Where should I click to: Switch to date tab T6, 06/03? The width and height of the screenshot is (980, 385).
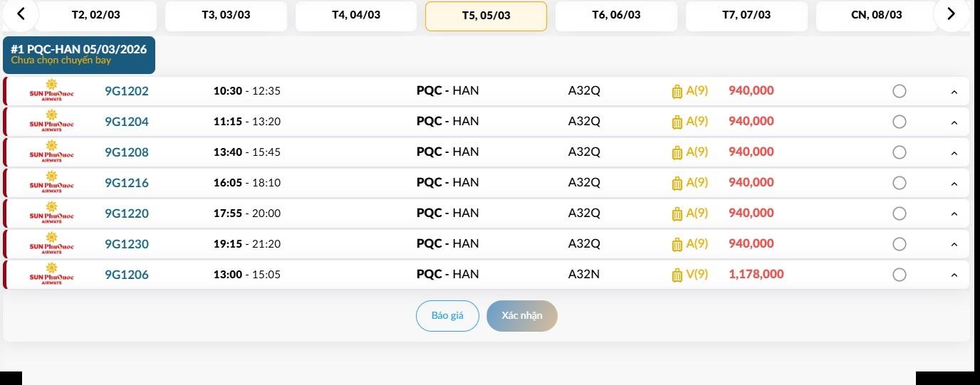click(x=616, y=16)
